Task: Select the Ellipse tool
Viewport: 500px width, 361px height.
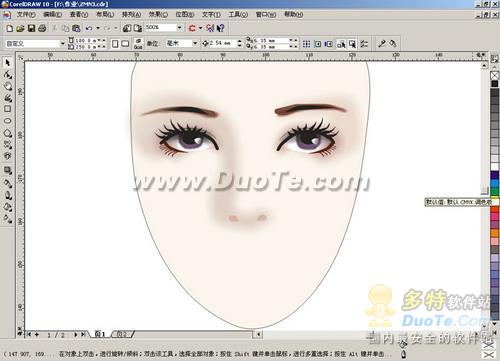Action: 7,121
